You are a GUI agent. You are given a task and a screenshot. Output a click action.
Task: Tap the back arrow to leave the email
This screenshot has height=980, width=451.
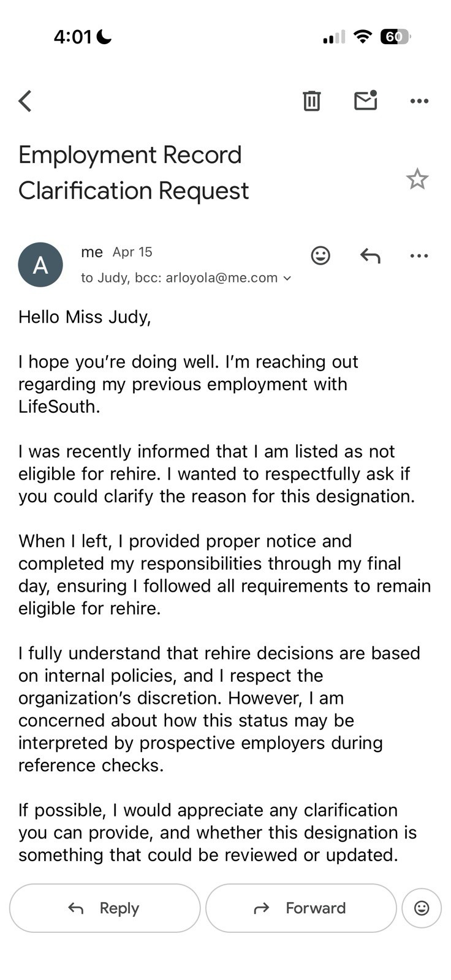[x=25, y=101]
